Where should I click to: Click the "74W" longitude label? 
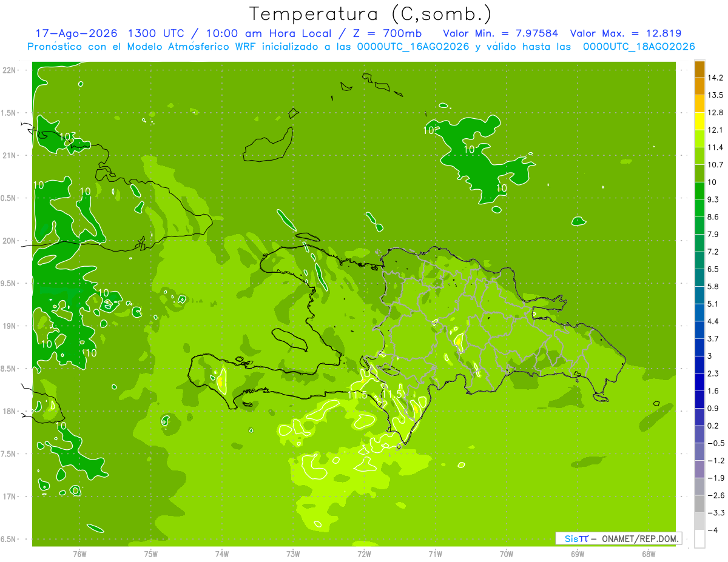222,554
